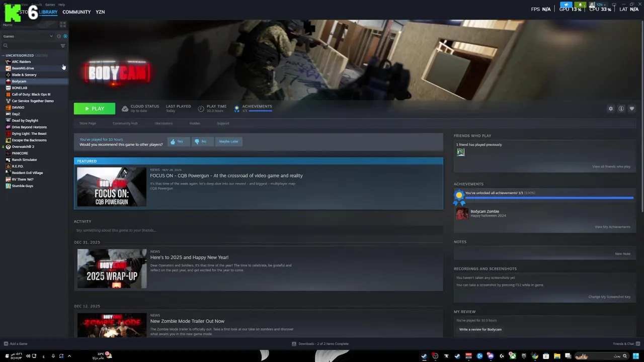
Task: Click the Bodycam Zombie achievement icon
Action: click(461, 214)
